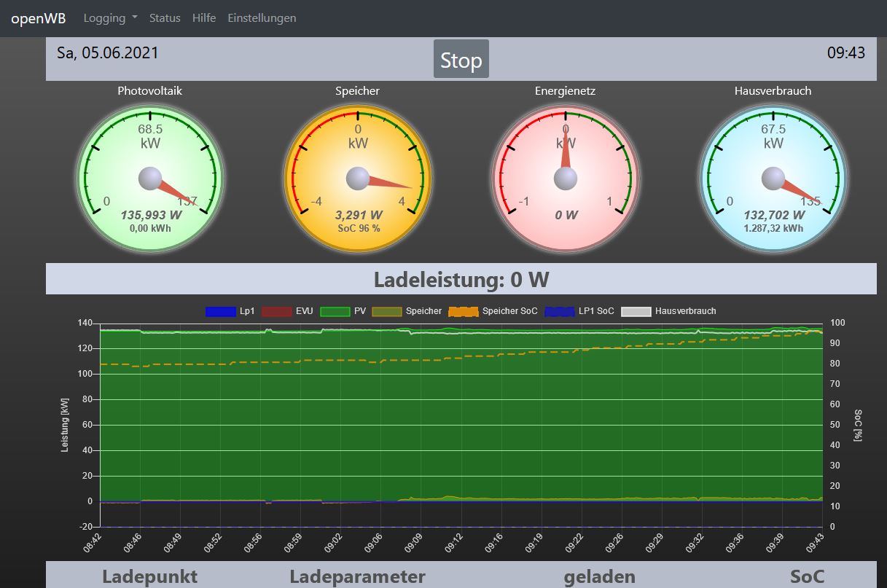Click the Speicher battery gauge

coord(358,179)
